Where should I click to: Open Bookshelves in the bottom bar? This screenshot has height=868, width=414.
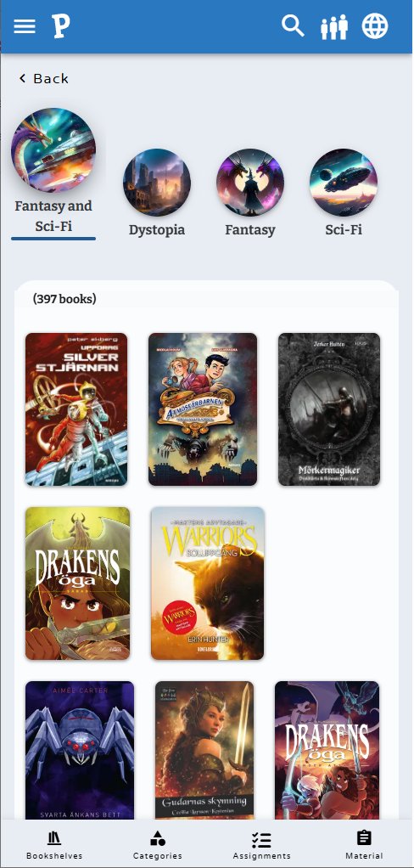pos(54,845)
